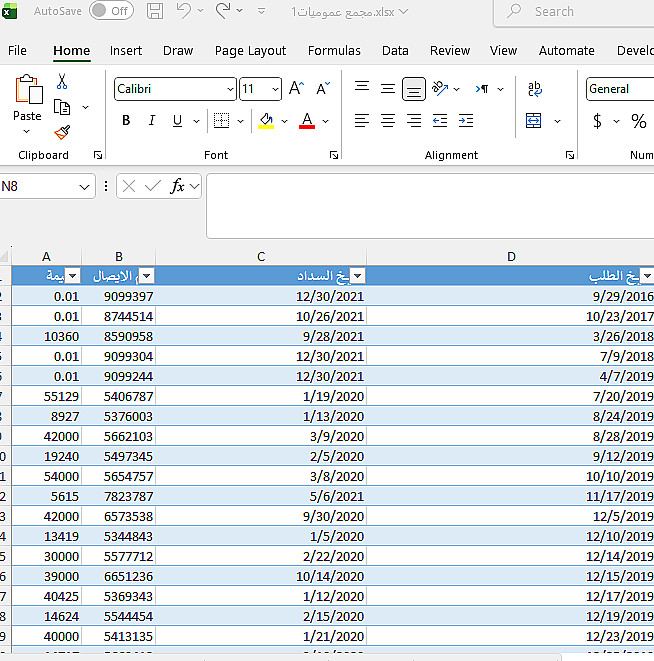Switch to the Formulas tab
Viewport: 654px width, 661px height.
[x=334, y=51]
